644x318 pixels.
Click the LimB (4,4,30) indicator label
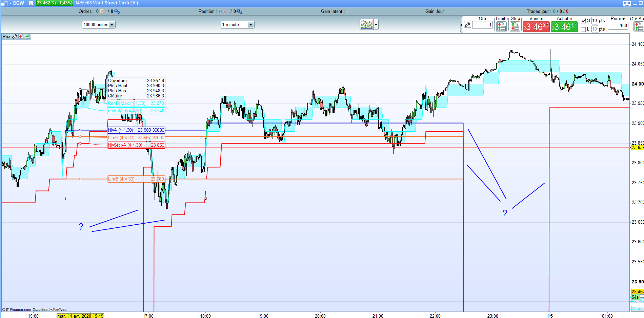coord(121,179)
